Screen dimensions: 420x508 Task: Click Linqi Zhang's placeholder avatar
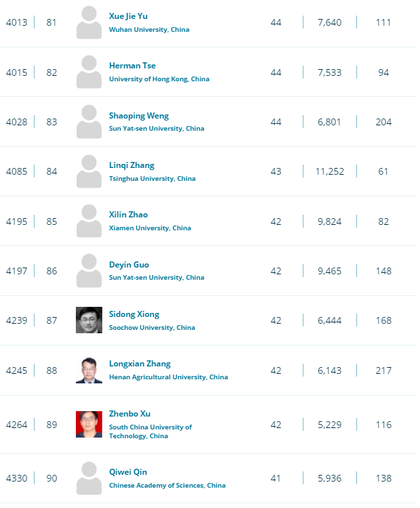point(89,171)
